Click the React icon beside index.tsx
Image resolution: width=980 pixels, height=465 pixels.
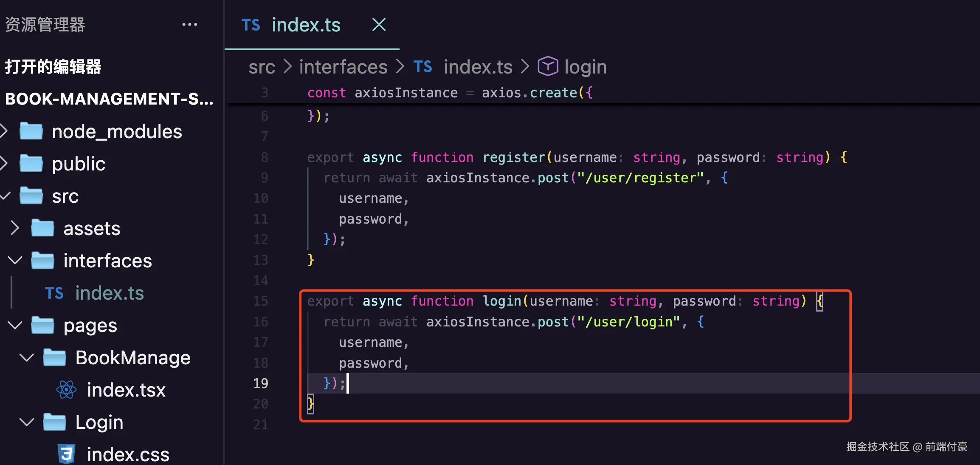pyautogui.click(x=67, y=390)
